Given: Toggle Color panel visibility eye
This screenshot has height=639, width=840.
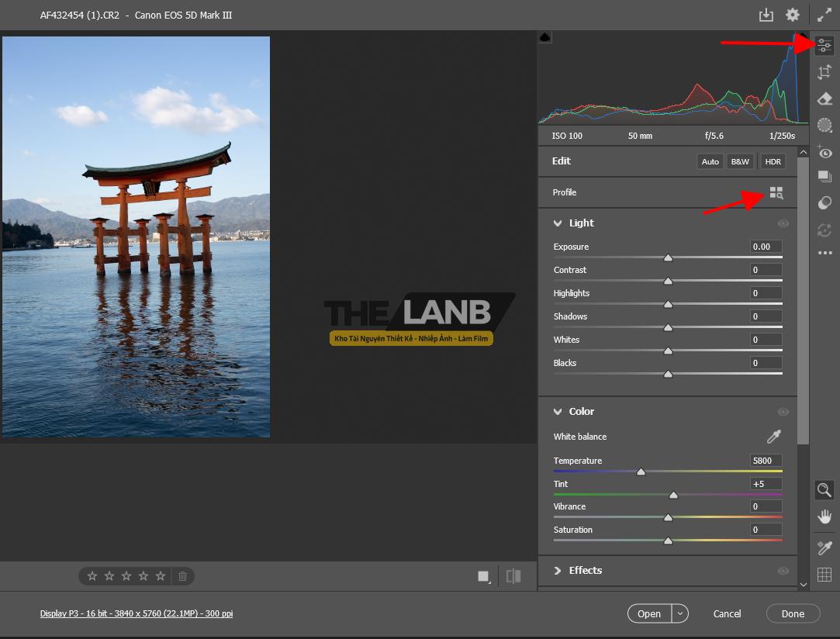Looking at the screenshot, I should [x=783, y=412].
